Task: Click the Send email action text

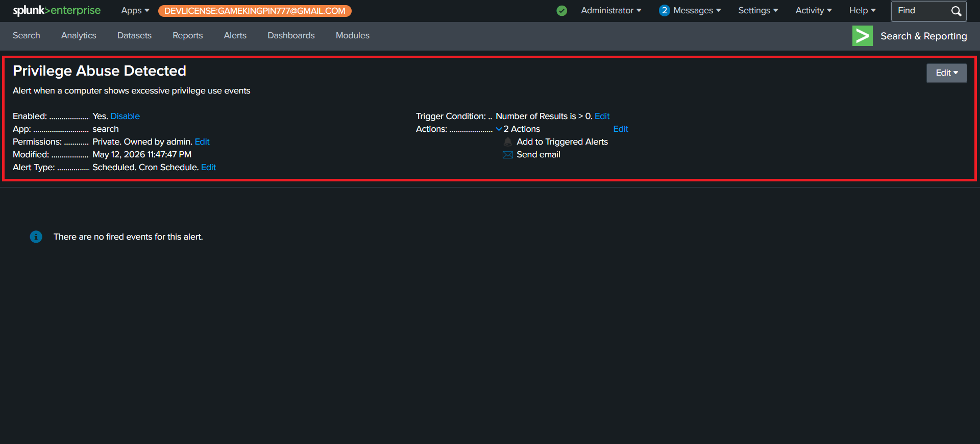Action: (x=538, y=155)
